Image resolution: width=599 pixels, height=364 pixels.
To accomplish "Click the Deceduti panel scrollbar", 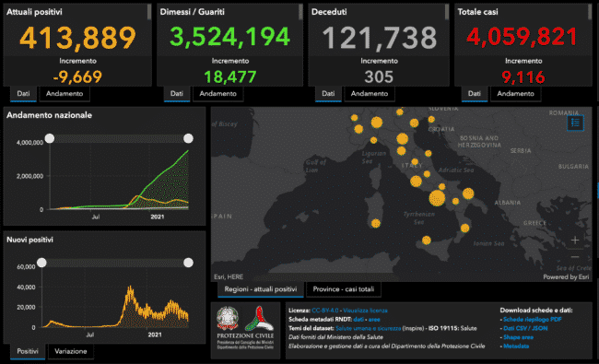I will (447, 12).
